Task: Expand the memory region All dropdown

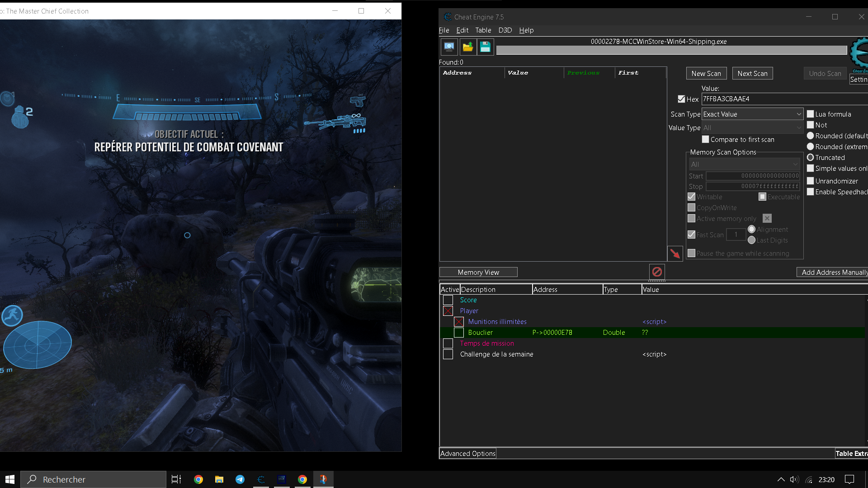Action: [744, 164]
